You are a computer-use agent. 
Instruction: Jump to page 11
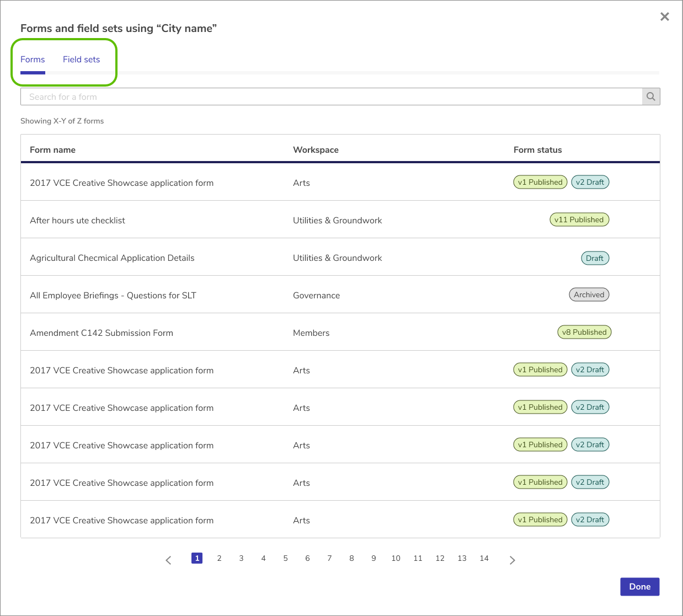(x=418, y=558)
